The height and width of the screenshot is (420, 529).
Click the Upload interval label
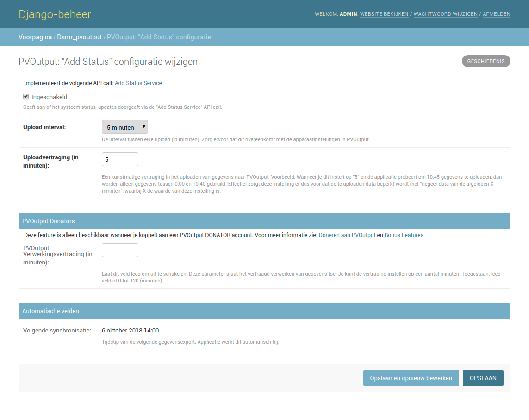coord(44,127)
